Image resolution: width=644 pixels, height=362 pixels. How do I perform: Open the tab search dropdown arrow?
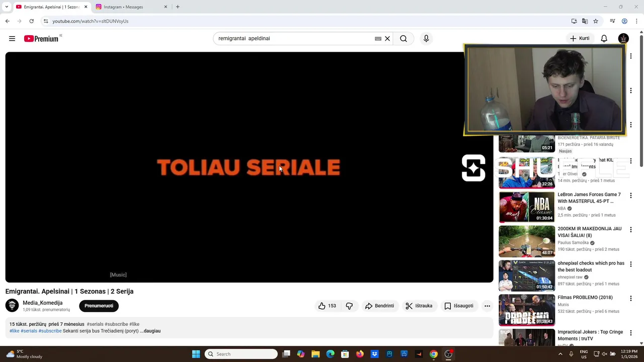pyautogui.click(x=7, y=7)
